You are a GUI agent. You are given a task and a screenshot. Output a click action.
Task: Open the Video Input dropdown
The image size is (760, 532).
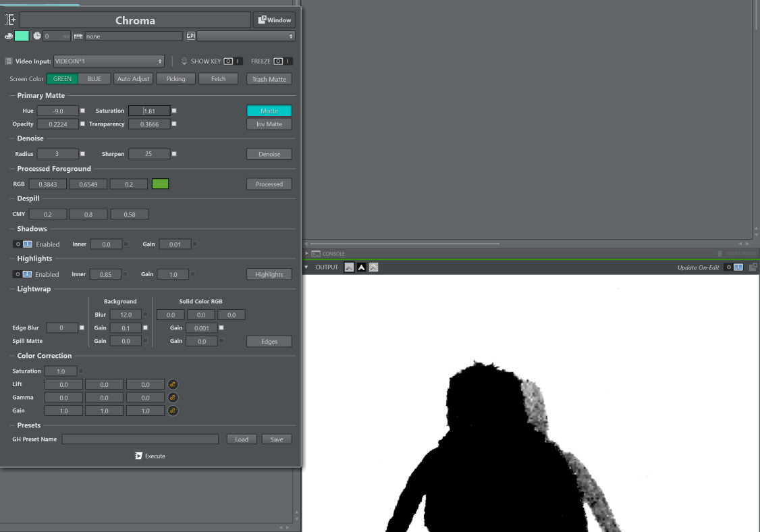(109, 61)
